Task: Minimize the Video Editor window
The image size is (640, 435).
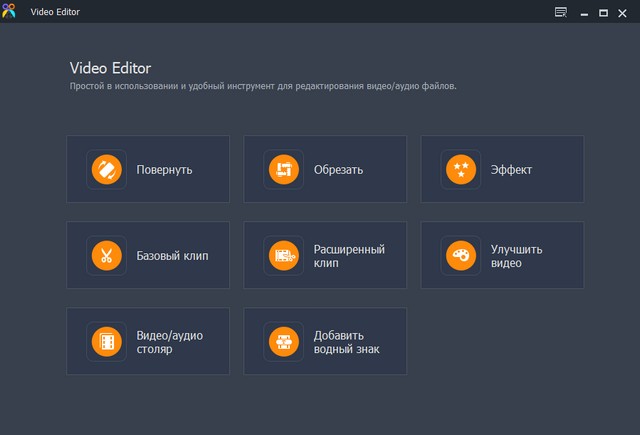Action: tap(583, 12)
